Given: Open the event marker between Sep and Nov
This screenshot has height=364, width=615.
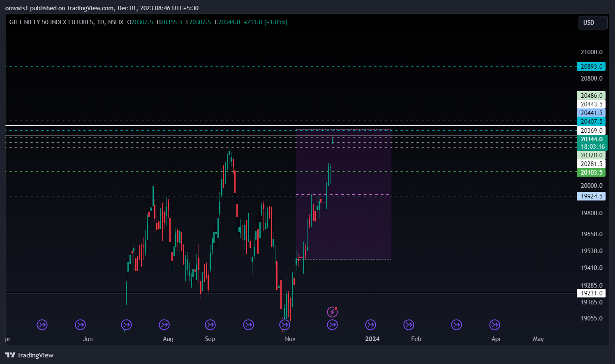Looking at the screenshot, I should (248, 325).
